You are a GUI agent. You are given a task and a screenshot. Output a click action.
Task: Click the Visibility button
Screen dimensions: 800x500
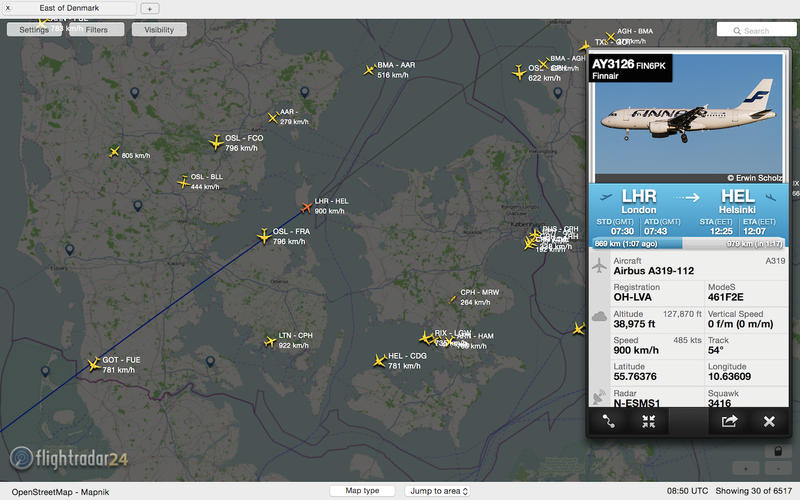coord(159,30)
